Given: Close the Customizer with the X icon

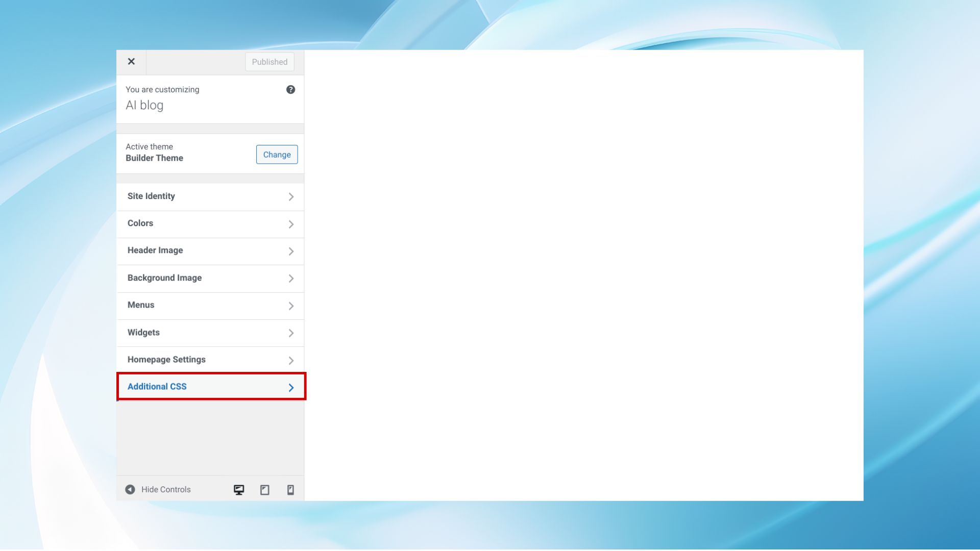Looking at the screenshot, I should pyautogui.click(x=131, y=62).
